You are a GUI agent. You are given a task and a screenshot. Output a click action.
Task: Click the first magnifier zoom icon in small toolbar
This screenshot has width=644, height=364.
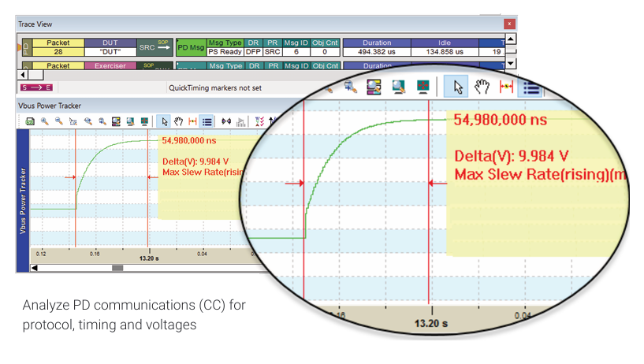(x=45, y=121)
